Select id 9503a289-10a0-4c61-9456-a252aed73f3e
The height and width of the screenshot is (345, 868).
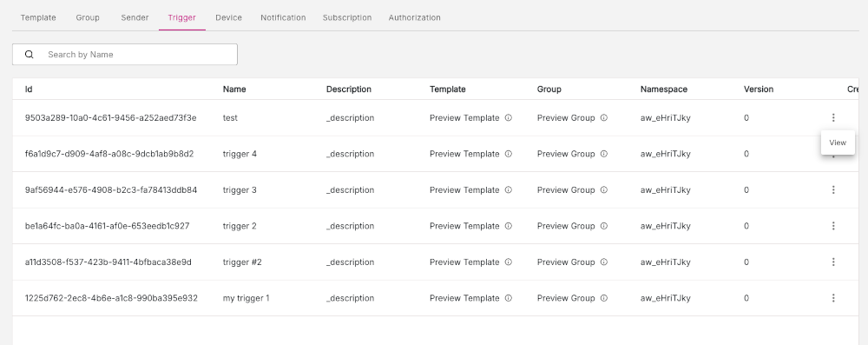(x=111, y=117)
